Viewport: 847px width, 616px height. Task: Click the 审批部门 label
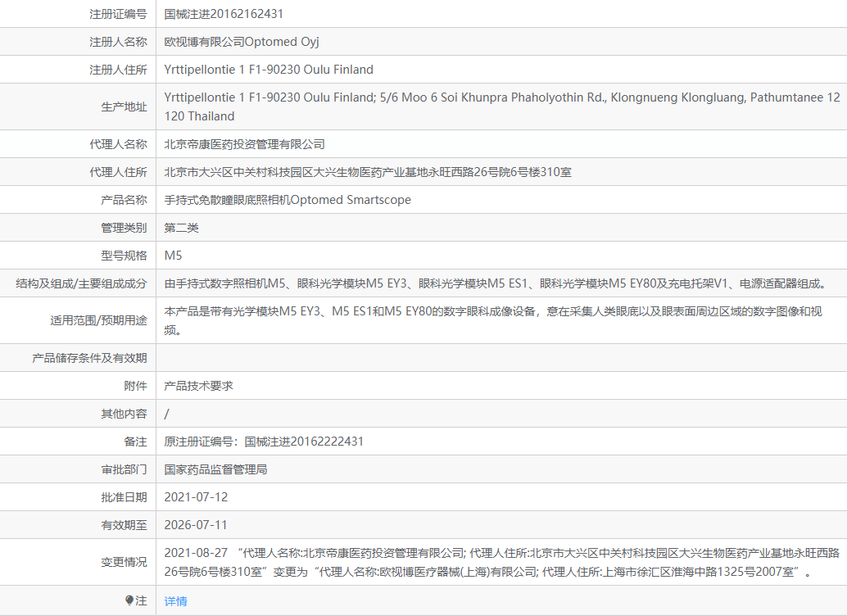pyautogui.click(x=124, y=469)
